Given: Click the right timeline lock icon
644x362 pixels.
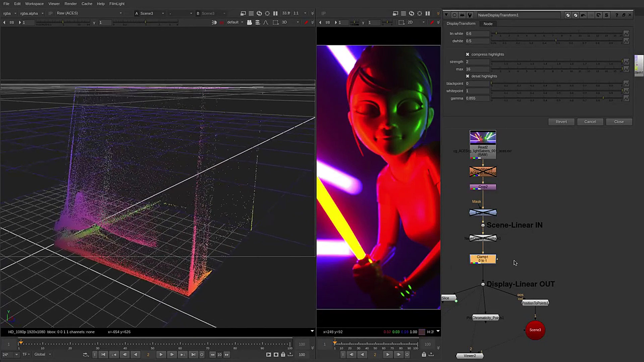Looking at the screenshot, I should point(424,355).
